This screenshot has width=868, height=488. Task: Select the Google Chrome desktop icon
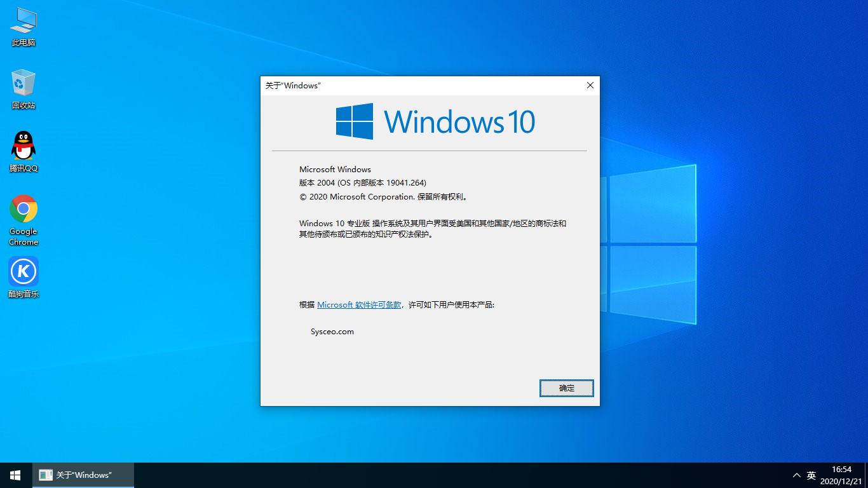[x=24, y=220]
